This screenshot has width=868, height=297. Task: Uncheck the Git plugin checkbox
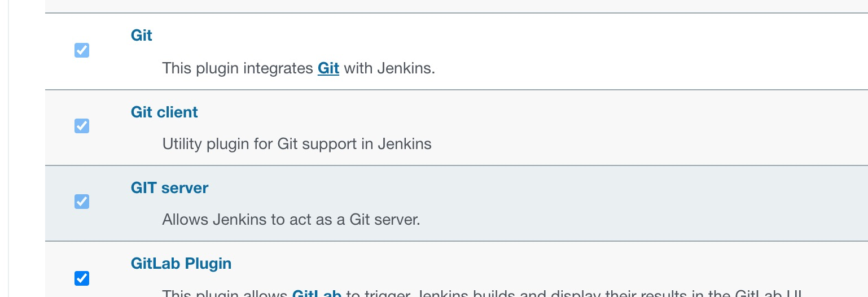coord(82,51)
